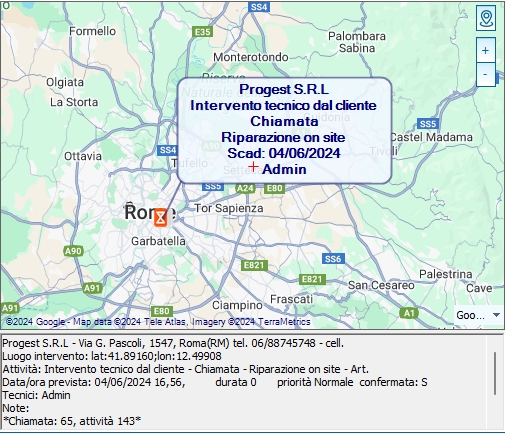Click the SS6 road shield
Image resolution: width=505 pixels, height=434 pixels.
click(333, 259)
